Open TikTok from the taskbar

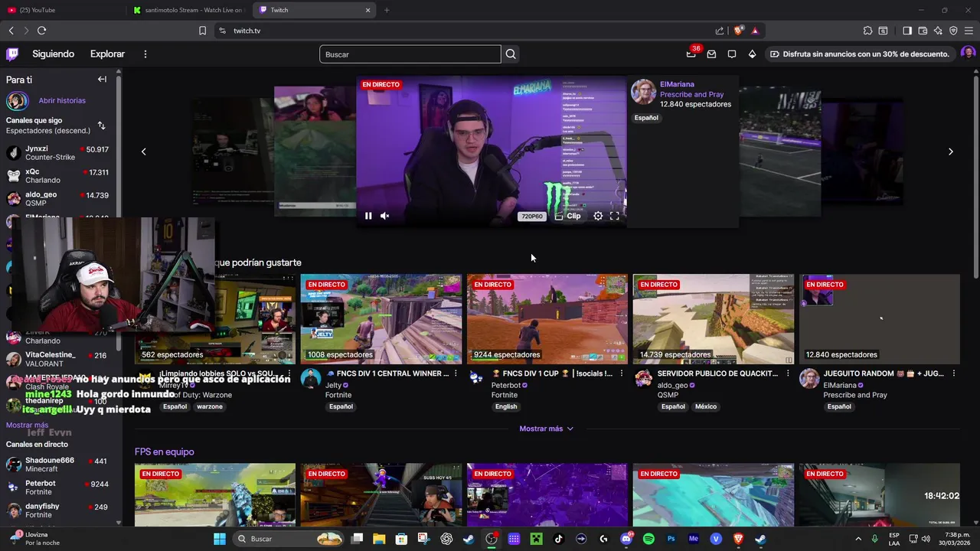(x=559, y=539)
